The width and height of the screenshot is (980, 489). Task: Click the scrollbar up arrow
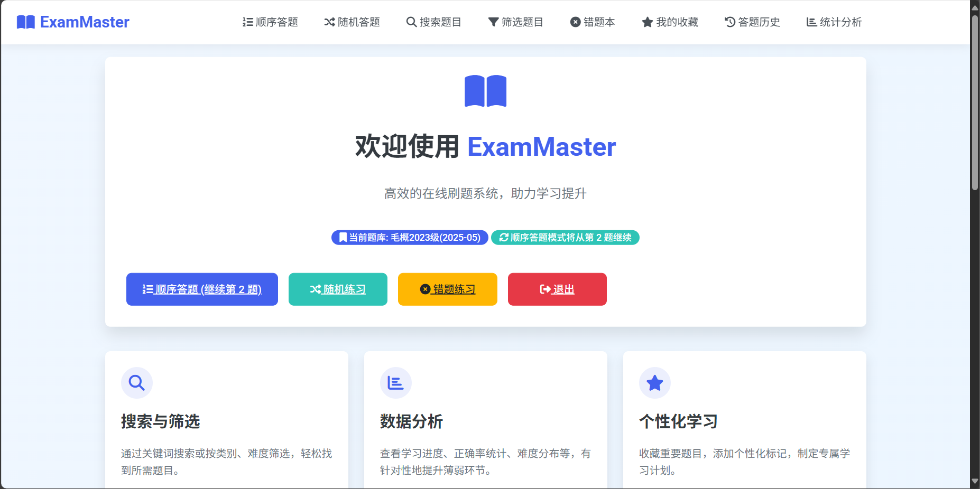pos(975,7)
